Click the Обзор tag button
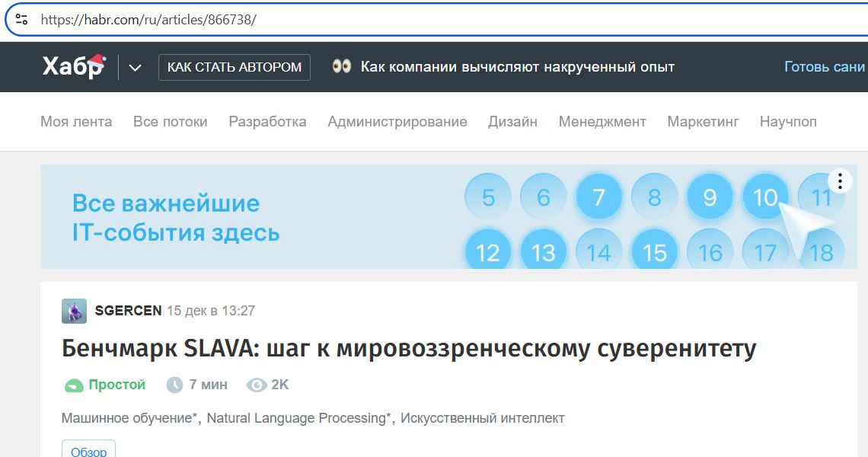The image size is (868, 457). point(88,449)
